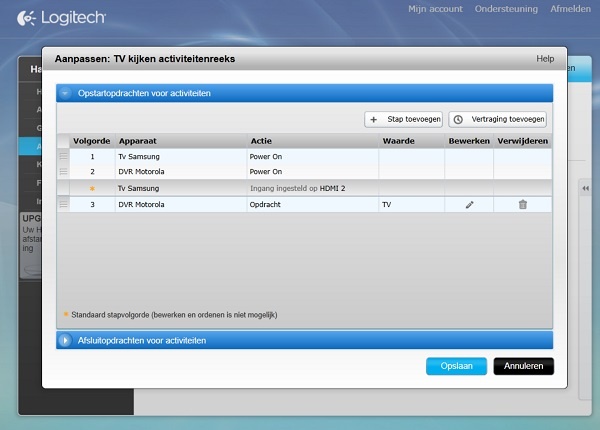Screen dimensions: 600x430
Task: Collapse side panel with double-arrow icon
Action: [585, 188]
